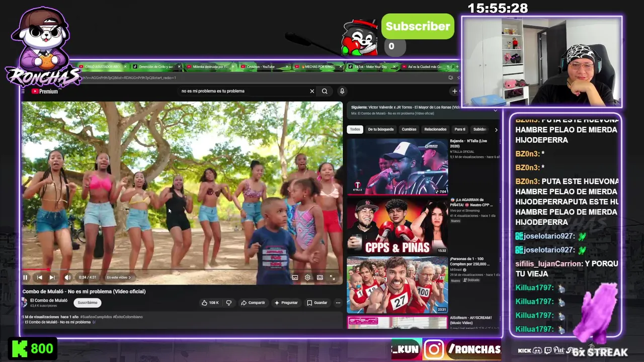The width and height of the screenshot is (644, 362).
Task: Expand the mix playlist panel chevron
Action: (495, 110)
